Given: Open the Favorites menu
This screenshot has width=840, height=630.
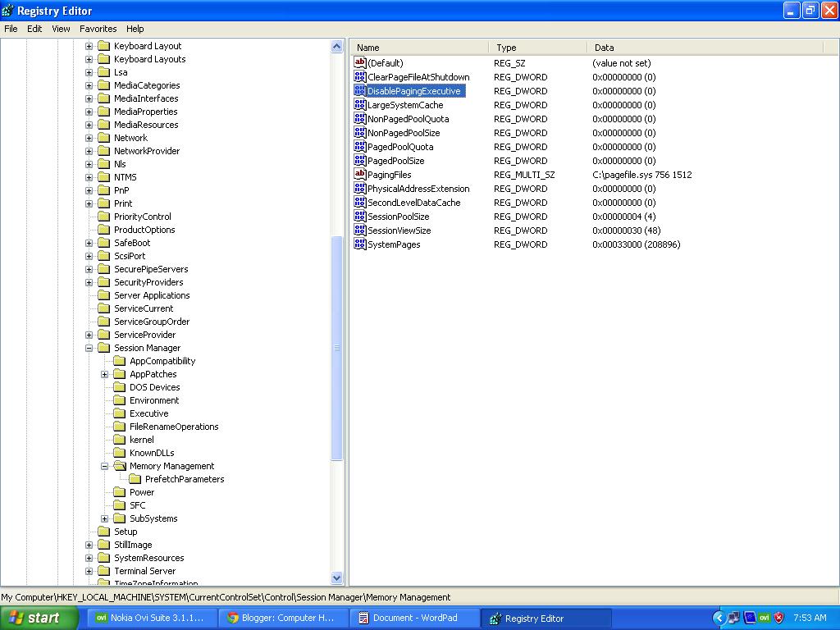Looking at the screenshot, I should [x=98, y=29].
